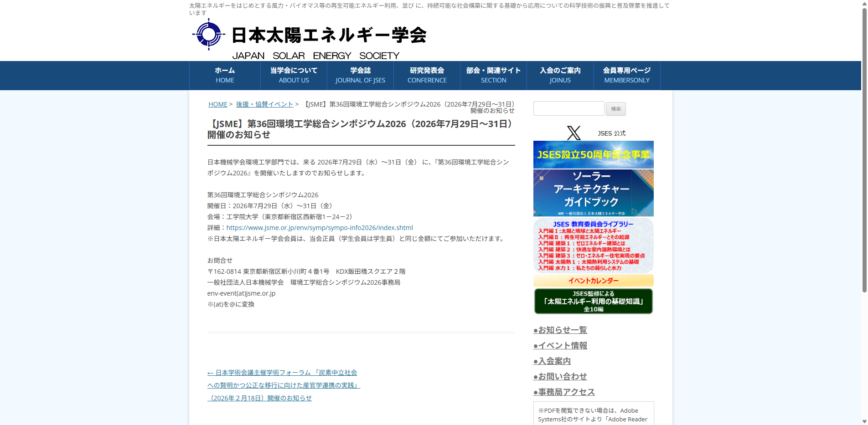This screenshot has width=868, height=425.
Task: Switch to the 会員専用ページ MEMBERSONLY tab
Action: click(626, 75)
